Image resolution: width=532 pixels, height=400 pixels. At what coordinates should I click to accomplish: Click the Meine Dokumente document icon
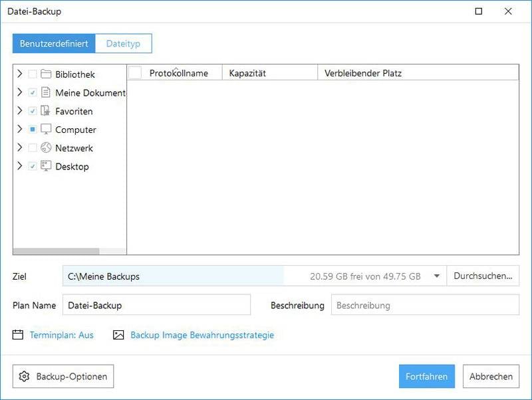46,93
